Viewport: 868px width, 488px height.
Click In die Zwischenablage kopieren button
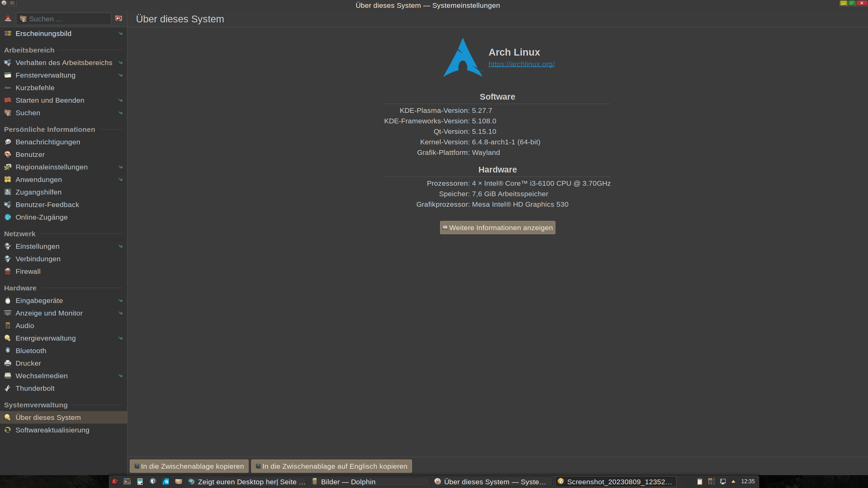tap(189, 466)
